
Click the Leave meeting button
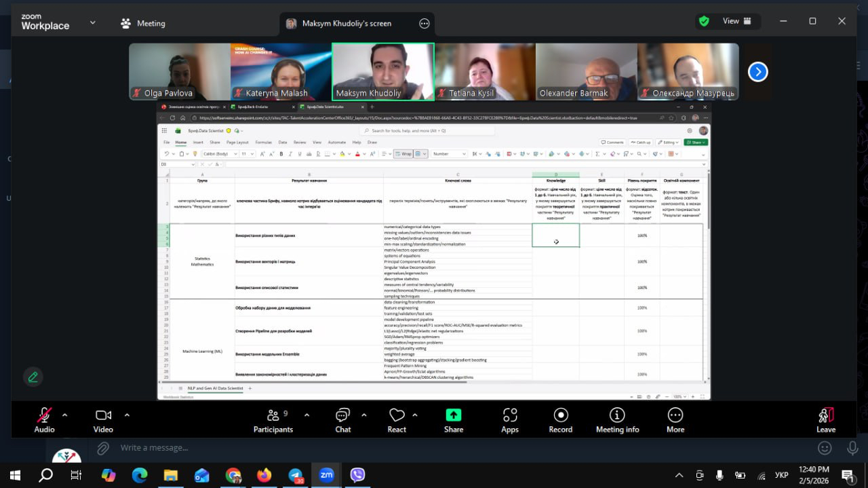(825, 415)
